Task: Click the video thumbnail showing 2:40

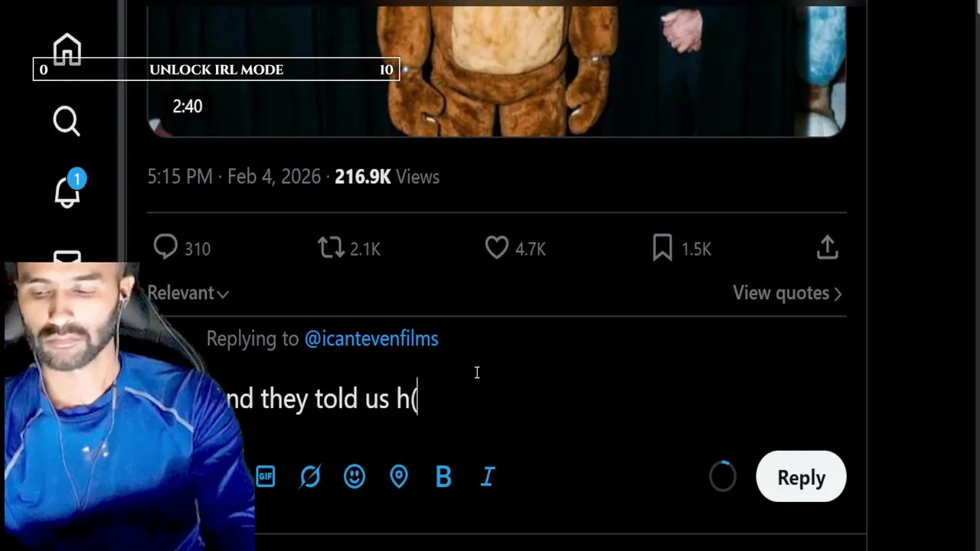Action: pyautogui.click(x=496, y=73)
